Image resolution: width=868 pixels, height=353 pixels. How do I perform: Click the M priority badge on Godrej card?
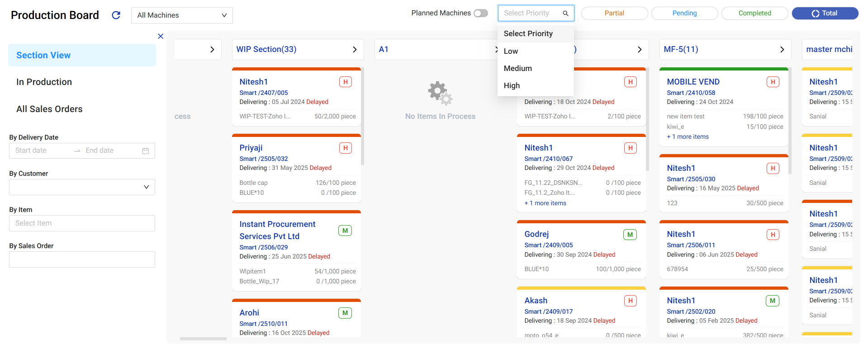630,235
